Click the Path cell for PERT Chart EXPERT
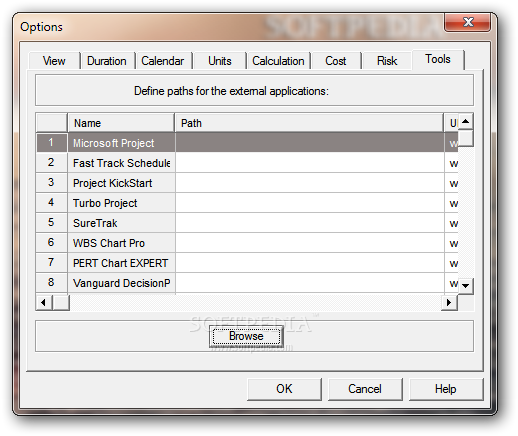The image size is (518, 436). pyautogui.click(x=310, y=263)
